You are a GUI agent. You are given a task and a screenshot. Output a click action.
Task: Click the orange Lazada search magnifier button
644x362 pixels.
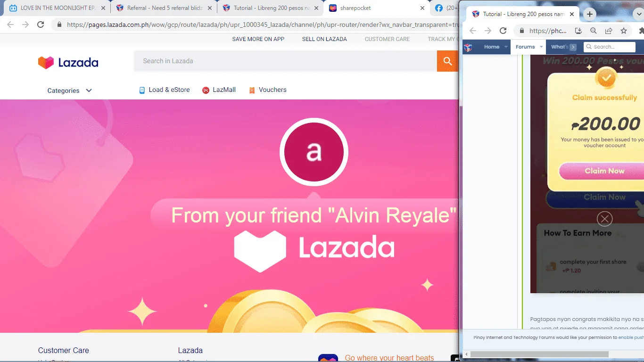(447, 61)
